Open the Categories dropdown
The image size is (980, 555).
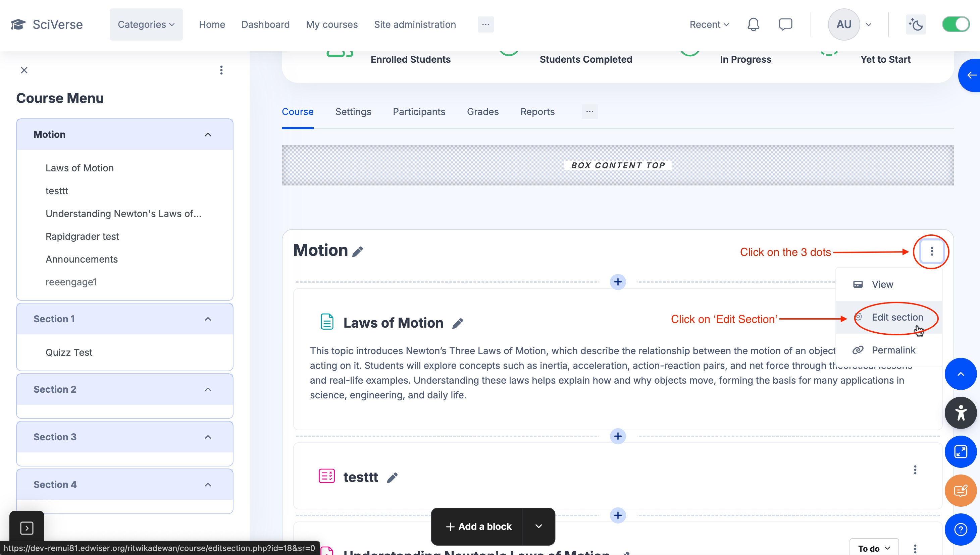coord(146,24)
